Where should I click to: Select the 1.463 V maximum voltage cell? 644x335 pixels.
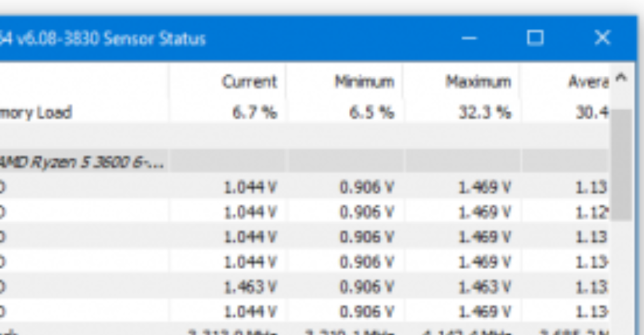pos(484,287)
